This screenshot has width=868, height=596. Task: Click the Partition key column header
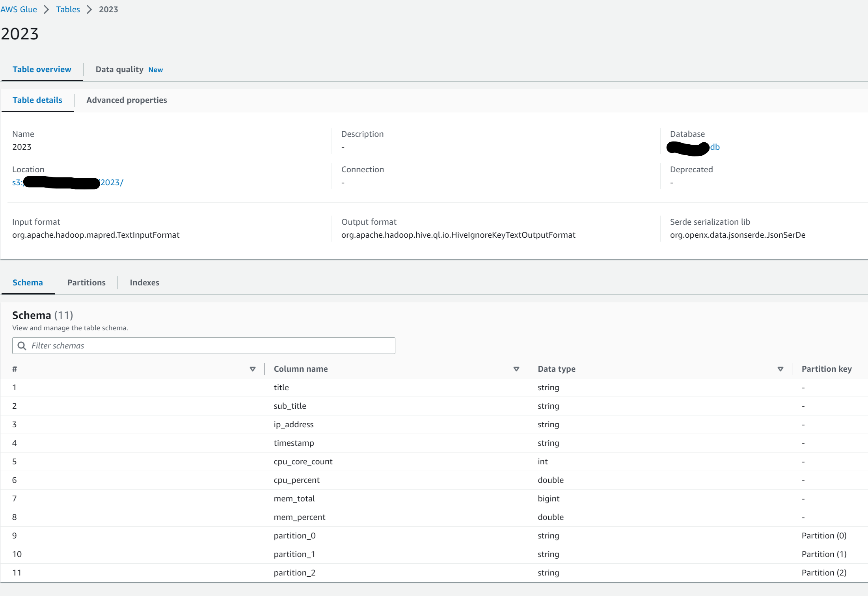(826, 369)
